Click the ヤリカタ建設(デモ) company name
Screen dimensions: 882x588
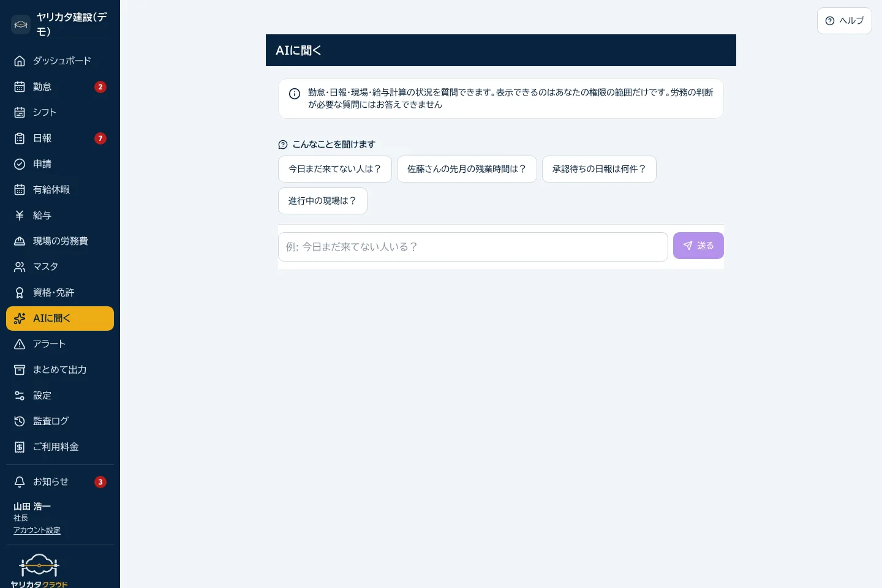[72, 24]
